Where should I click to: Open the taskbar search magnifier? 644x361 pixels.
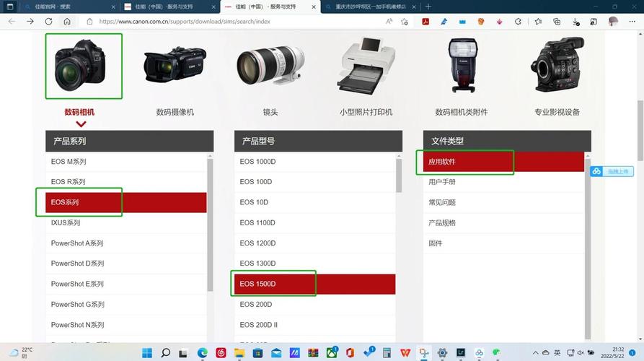(x=166, y=353)
